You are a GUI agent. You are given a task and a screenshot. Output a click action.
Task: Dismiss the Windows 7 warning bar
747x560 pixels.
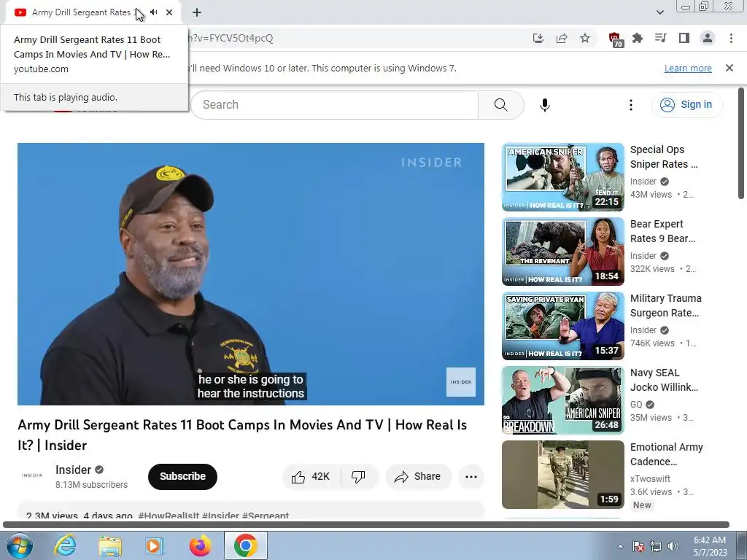(729, 68)
